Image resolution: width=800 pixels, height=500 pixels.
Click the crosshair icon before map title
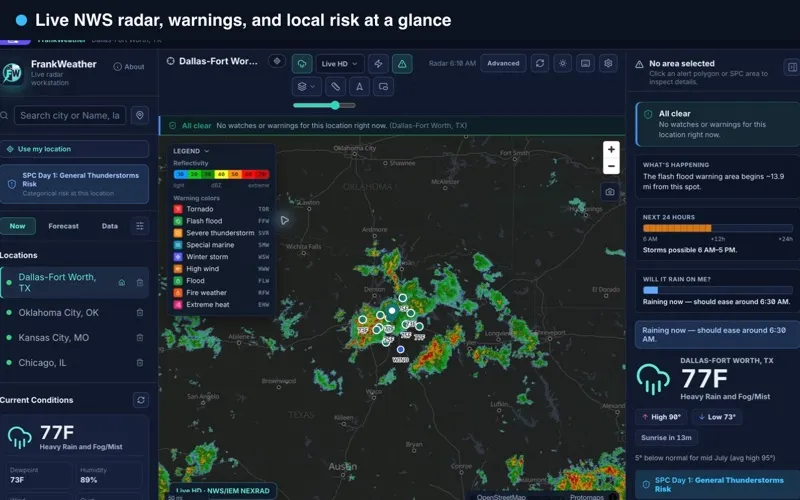[171, 61]
